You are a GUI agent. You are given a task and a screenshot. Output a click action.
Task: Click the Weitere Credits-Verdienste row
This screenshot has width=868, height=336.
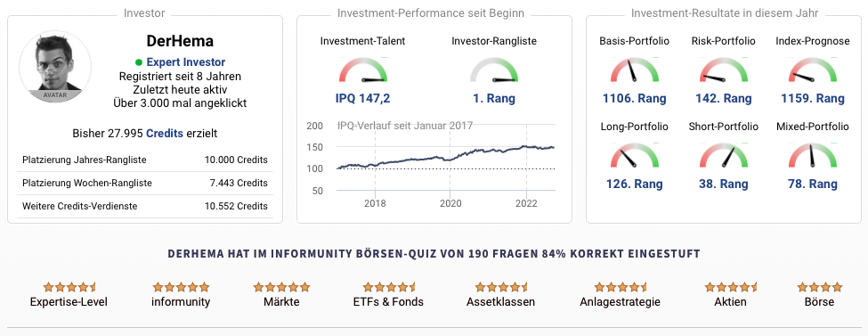coord(145,206)
